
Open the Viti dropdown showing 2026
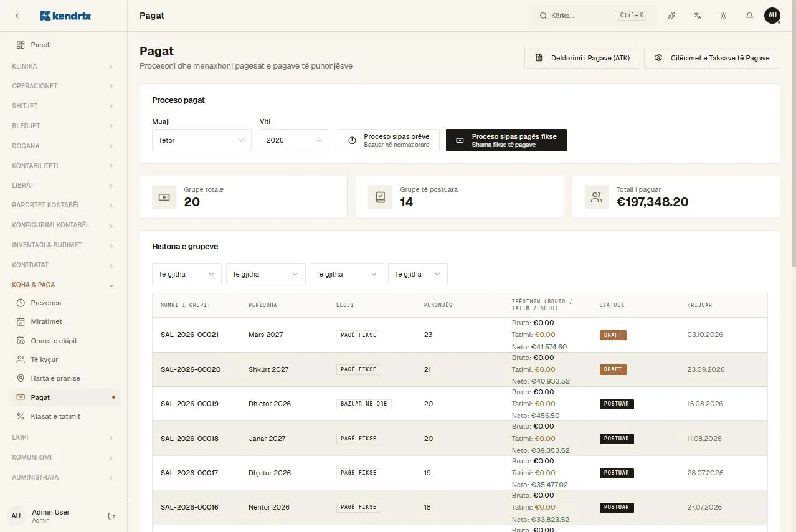pos(295,140)
